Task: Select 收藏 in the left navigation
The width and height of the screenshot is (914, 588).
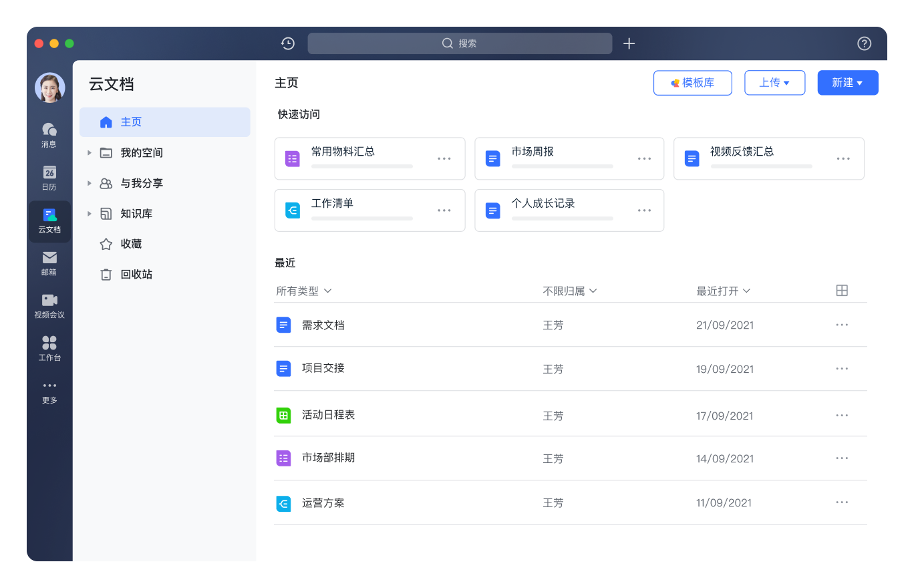Action: 131,244
